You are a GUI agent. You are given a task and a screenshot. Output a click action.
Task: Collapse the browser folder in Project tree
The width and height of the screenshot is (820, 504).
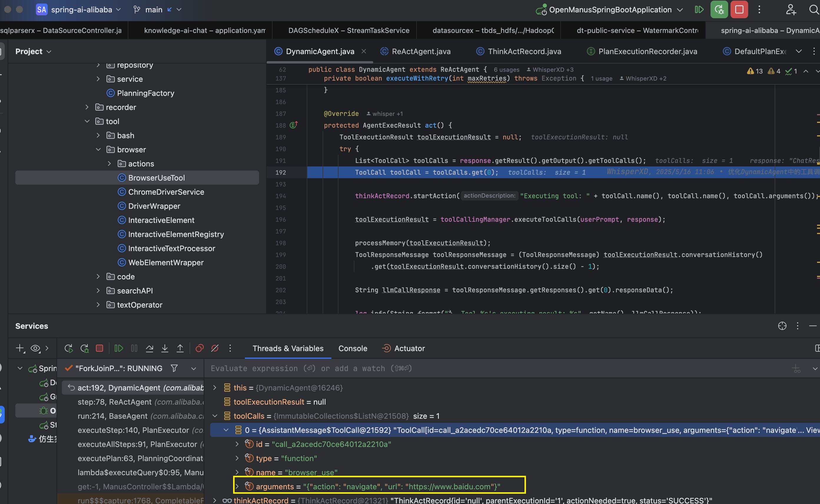[98, 150]
